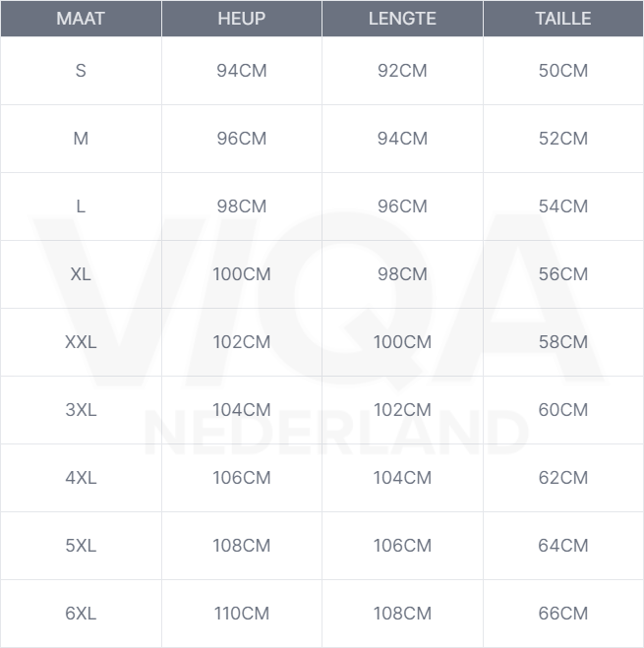Select the 6XL size cell
This screenshot has width=644, height=648.
[81, 614]
